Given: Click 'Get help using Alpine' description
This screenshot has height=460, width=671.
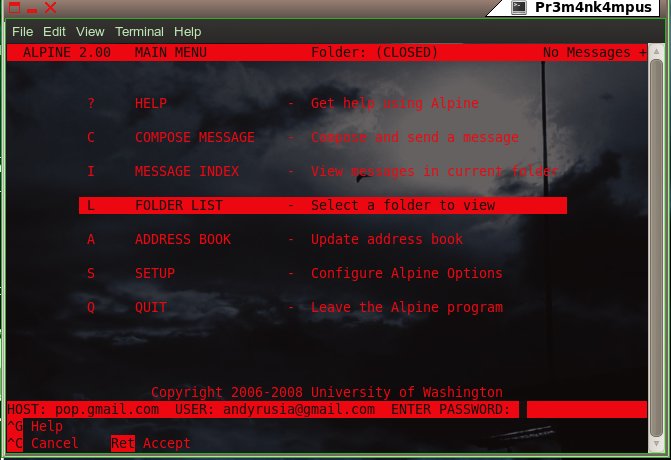Looking at the screenshot, I should pos(395,103).
